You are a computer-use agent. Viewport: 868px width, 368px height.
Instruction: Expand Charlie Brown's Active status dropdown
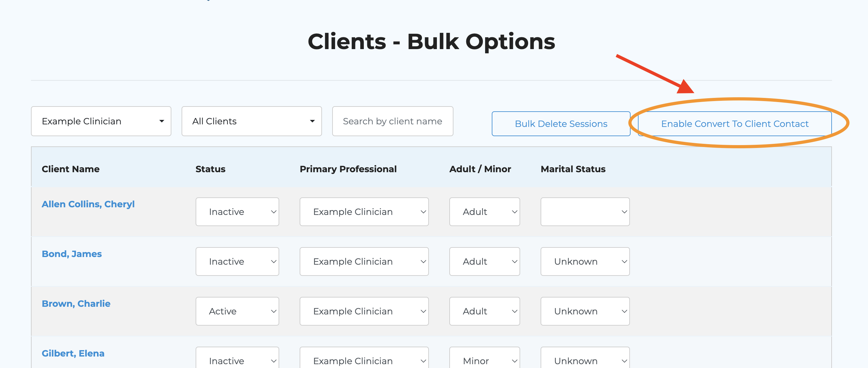coord(237,311)
